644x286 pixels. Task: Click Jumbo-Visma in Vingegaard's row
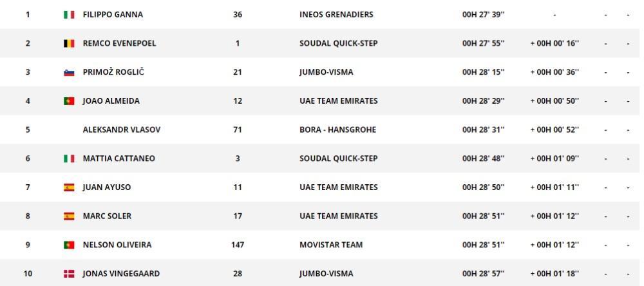click(x=327, y=274)
